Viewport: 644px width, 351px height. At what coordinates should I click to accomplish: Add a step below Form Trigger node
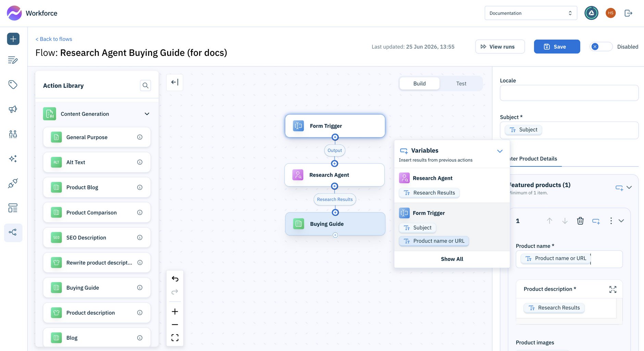[x=335, y=137]
